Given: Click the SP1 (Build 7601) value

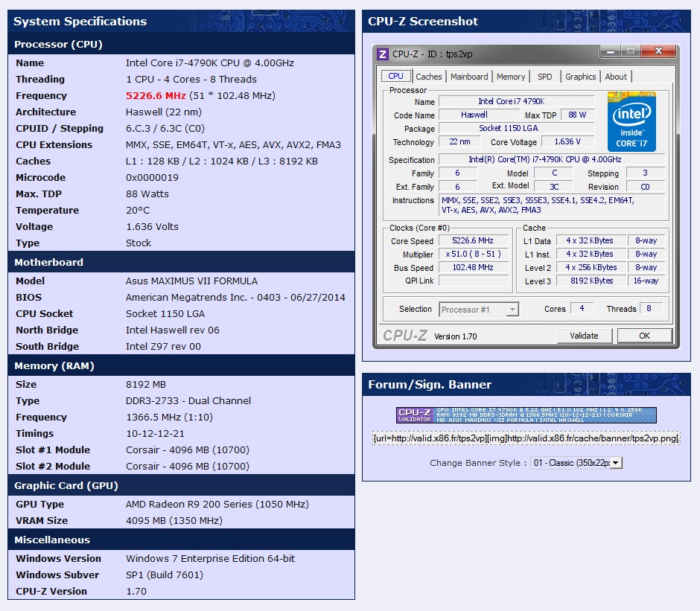Looking at the screenshot, I should [165, 575].
